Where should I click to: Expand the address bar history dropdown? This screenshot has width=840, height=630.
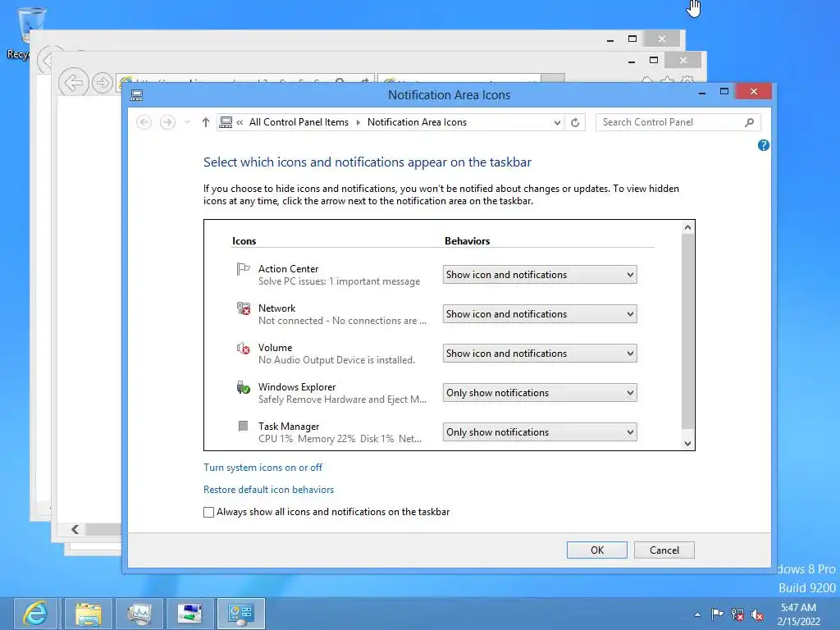click(557, 123)
